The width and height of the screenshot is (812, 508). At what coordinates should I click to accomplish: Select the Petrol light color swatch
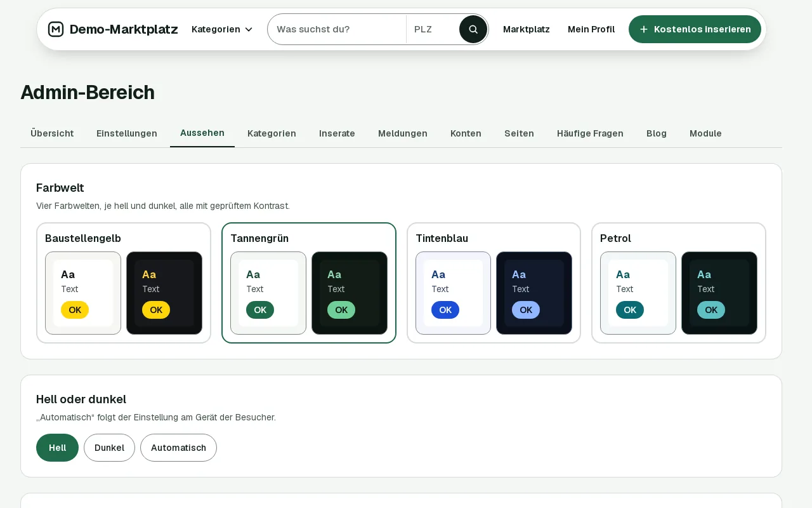click(638, 293)
